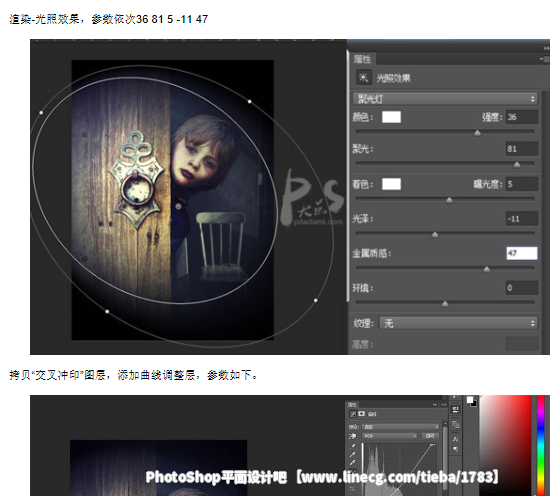Click spotlight handle at upper left of ellipse
Image resolution: width=554 pixels, height=496 pixels.
pos(41,113)
